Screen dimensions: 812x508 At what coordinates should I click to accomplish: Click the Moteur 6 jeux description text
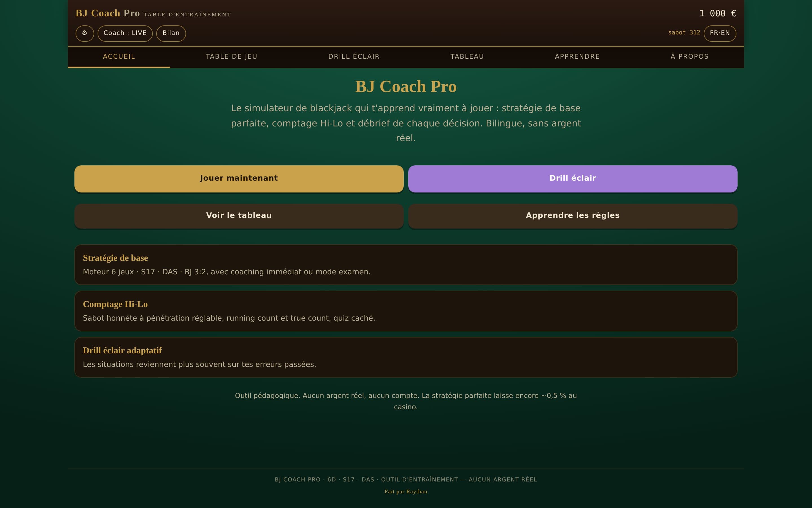[x=226, y=272]
